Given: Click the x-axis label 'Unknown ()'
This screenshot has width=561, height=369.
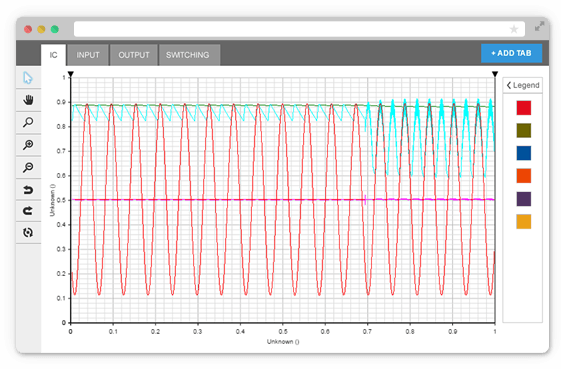Looking at the screenshot, I should [283, 342].
